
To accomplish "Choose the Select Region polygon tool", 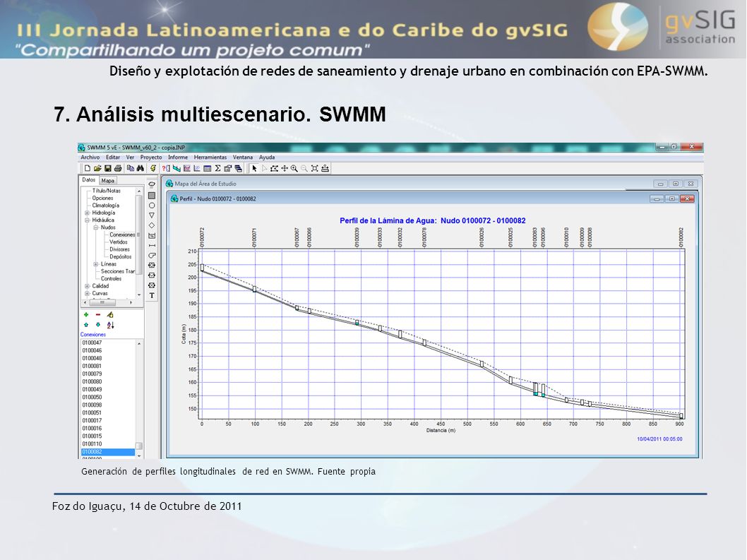I will tap(275, 168).
